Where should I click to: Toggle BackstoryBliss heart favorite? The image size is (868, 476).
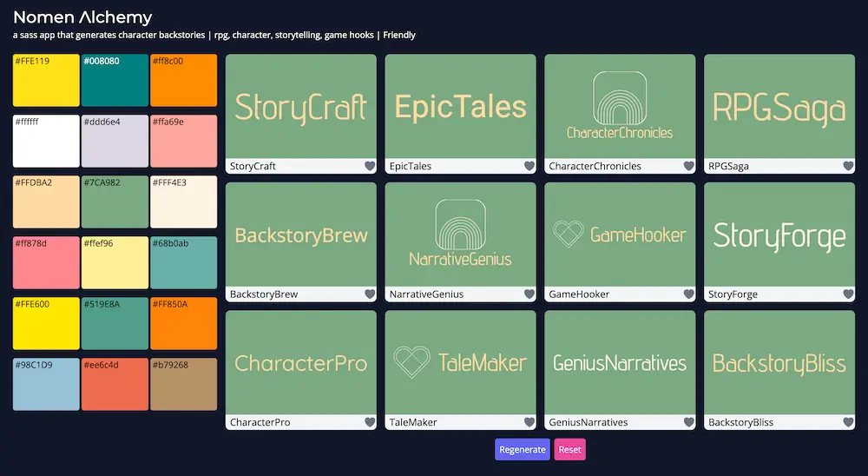849,422
